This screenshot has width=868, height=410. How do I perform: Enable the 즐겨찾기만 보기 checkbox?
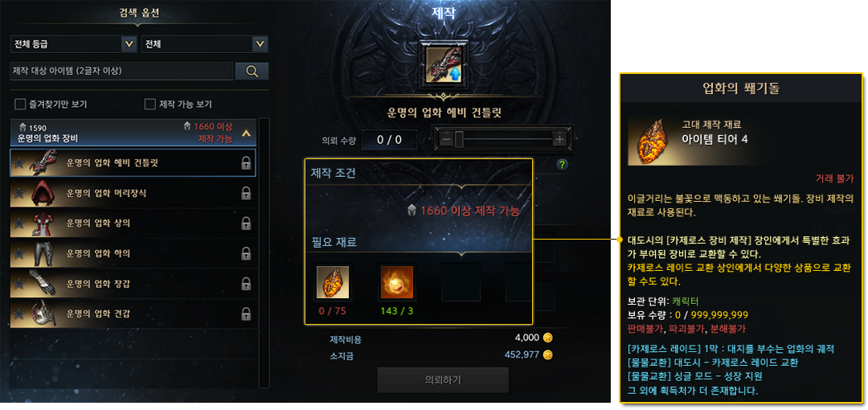coord(20,105)
